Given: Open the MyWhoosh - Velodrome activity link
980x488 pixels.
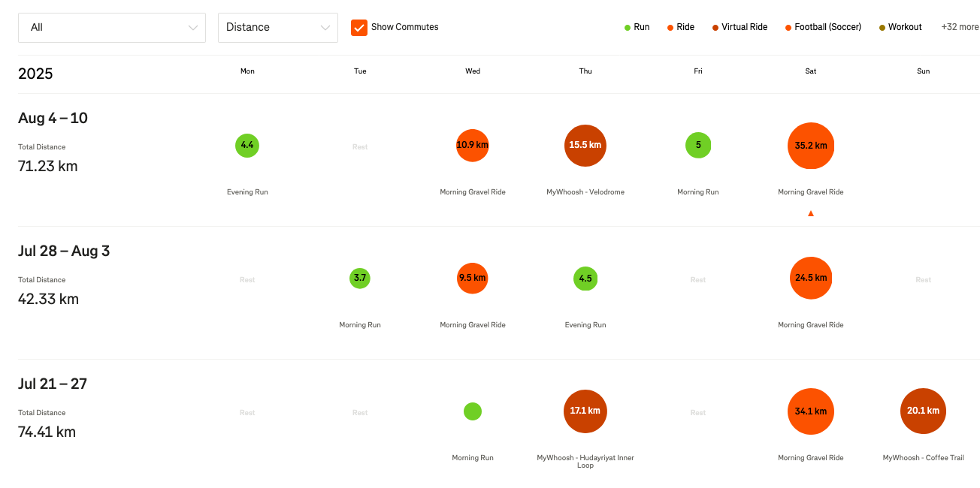Looking at the screenshot, I should coord(585,192).
